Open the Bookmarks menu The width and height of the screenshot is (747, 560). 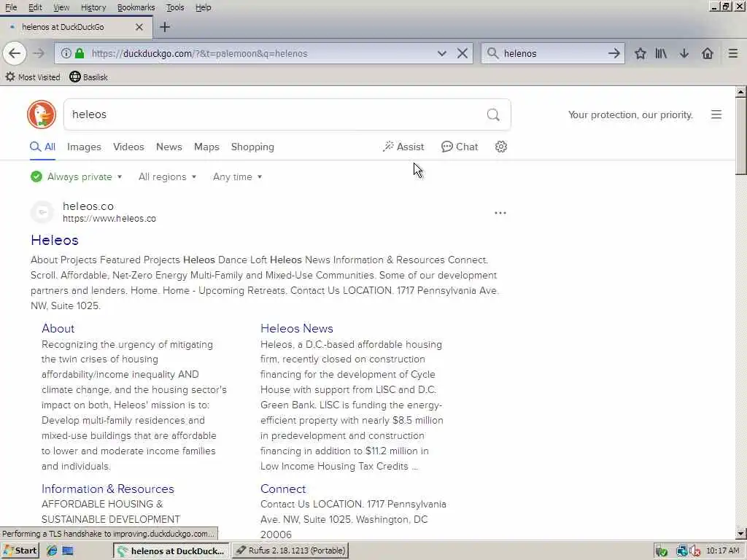point(136,7)
